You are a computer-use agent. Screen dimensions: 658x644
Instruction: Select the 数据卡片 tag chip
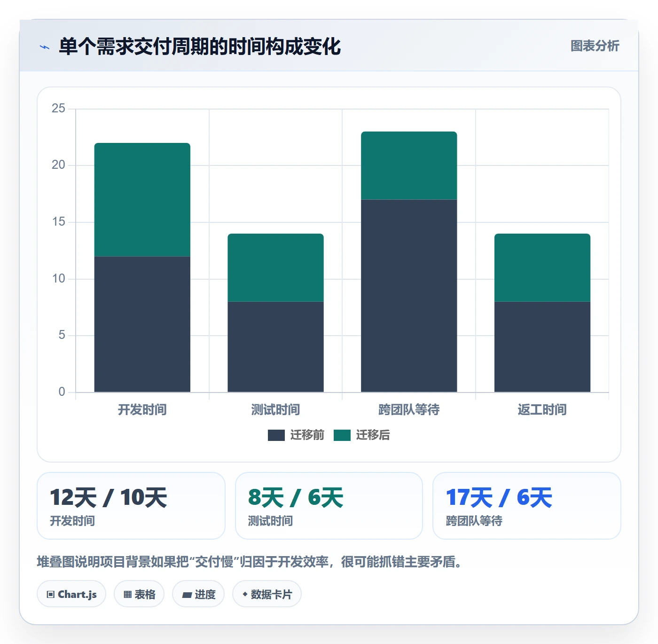click(x=267, y=594)
